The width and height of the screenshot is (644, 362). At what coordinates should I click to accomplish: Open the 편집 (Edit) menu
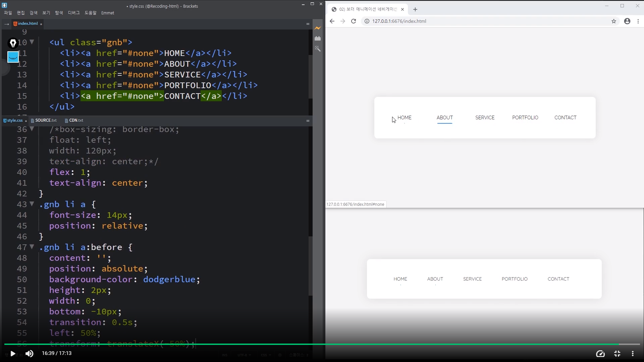click(x=21, y=13)
